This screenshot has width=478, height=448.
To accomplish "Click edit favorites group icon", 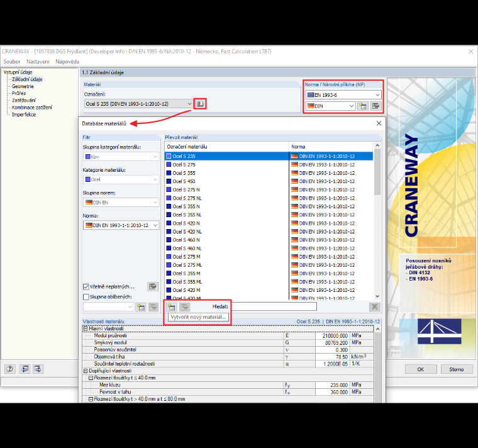I will tap(153, 307).
